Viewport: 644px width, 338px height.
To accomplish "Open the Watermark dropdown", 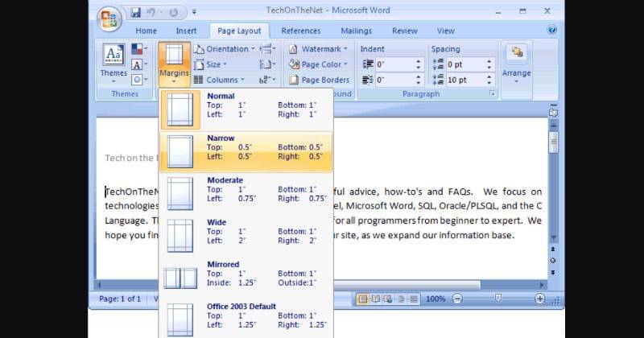I will pyautogui.click(x=320, y=49).
